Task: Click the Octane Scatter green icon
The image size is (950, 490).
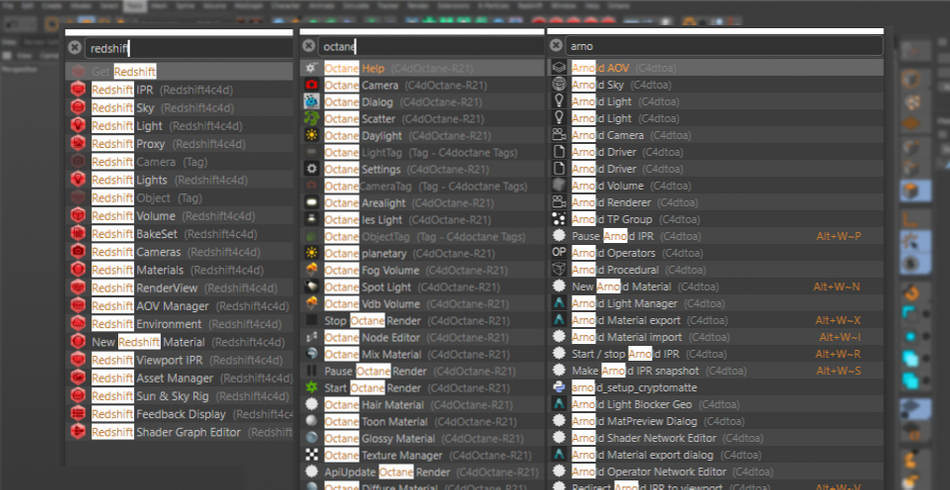Action: coord(311,119)
